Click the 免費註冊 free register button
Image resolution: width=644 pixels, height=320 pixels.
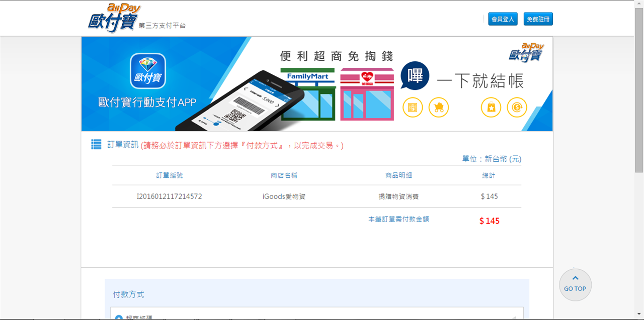538,19
